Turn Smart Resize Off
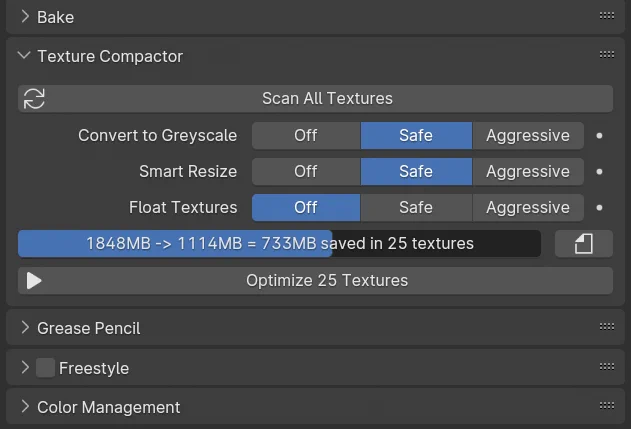Viewport: 631px width, 429px height. tap(306, 171)
